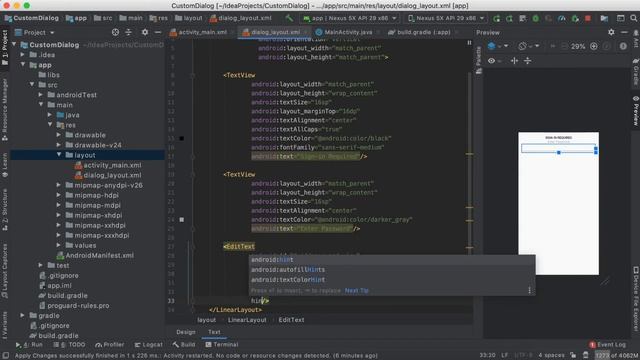Switch to the Design tab
Viewport: 640px width, 360px height.
tap(186, 332)
